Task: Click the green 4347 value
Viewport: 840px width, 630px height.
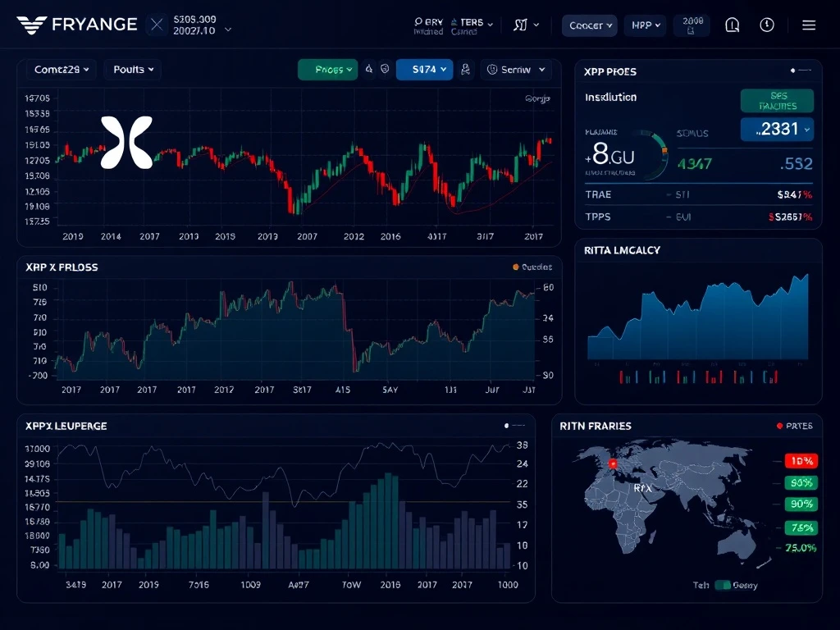Action: [x=695, y=163]
